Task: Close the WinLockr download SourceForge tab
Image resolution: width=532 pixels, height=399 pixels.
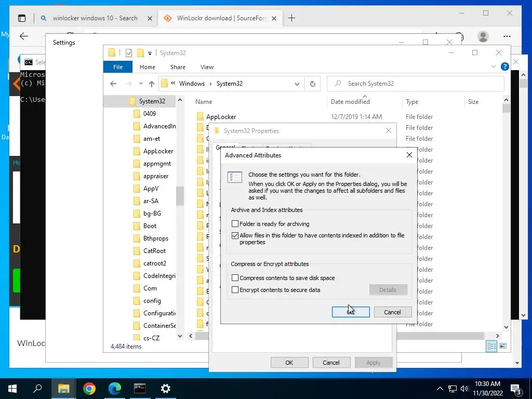Action: (x=274, y=18)
